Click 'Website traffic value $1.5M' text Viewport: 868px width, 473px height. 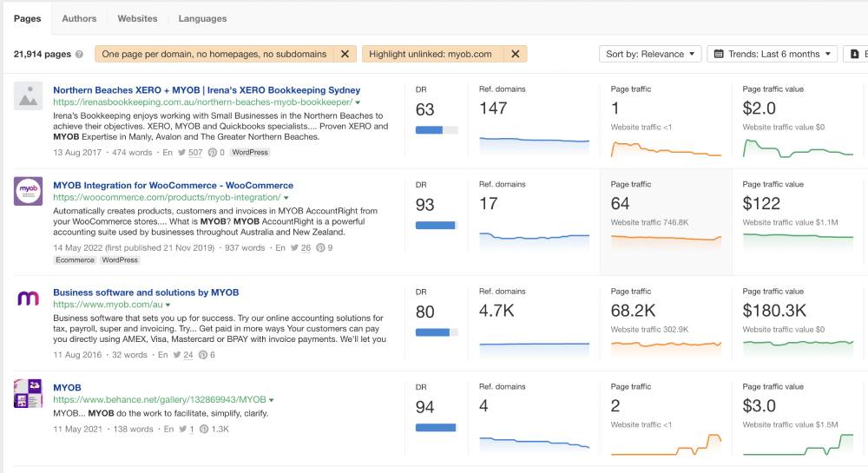click(x=790, y=425)
